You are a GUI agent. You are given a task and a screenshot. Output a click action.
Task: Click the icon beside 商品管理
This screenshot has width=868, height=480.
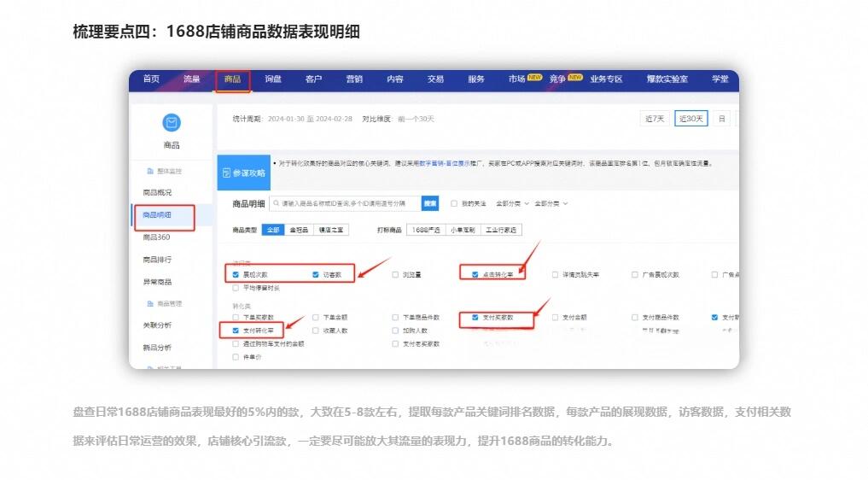(x=150, y=304)
